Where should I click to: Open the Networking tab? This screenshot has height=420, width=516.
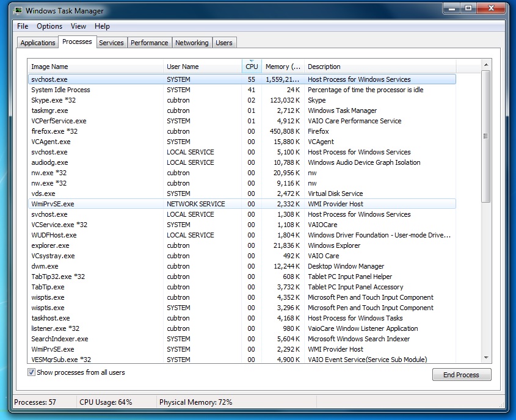[x=192, y=43]
